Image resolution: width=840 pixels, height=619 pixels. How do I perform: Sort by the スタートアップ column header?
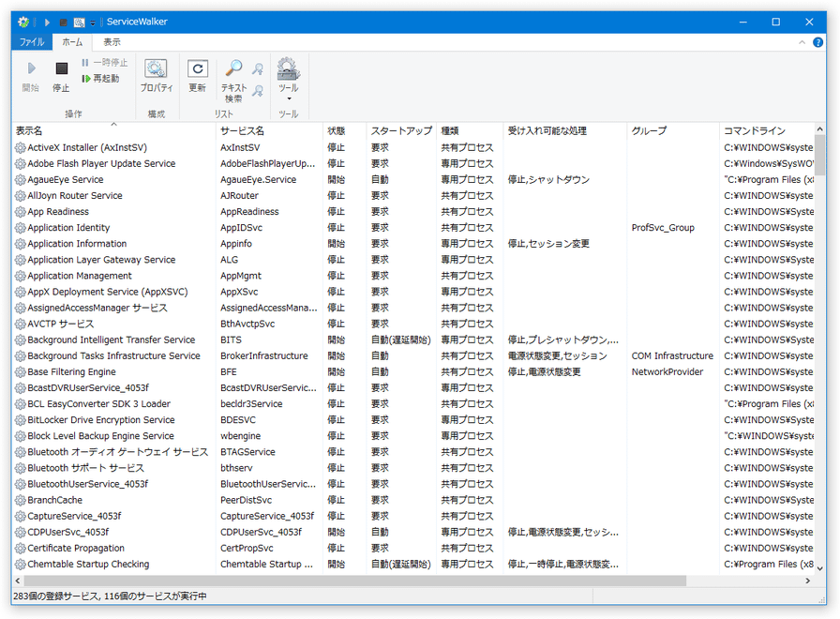(402, 130)
